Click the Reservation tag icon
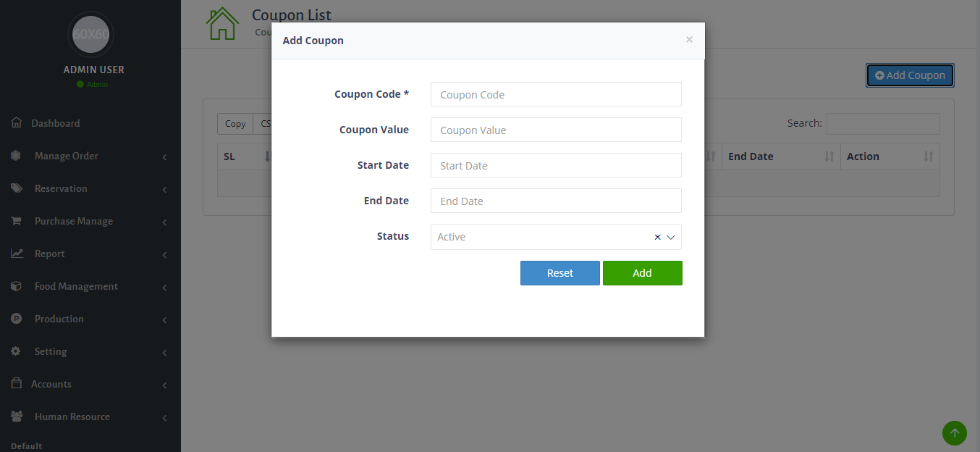 click(x=17, y=188)
